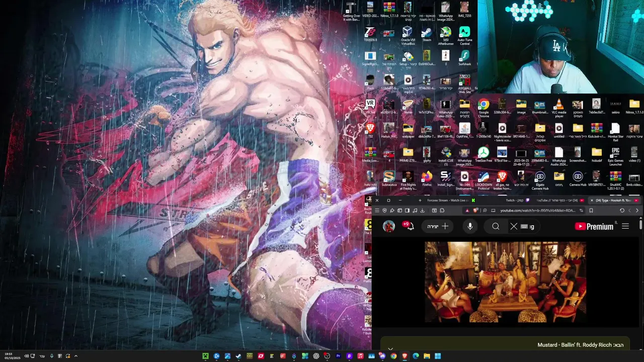Screen dimensions: 644x362
Task: Open Nitrox_1.7.1.0 archive on desktop
Action: [389, 10]
